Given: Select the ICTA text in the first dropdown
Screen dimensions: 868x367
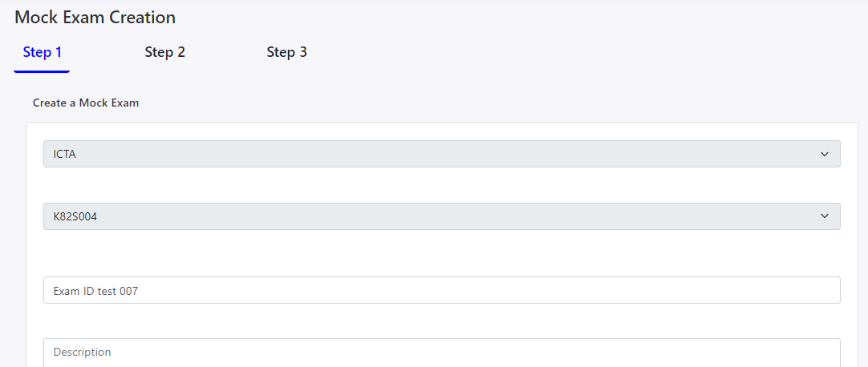Looking at the screenshot, I should click(64, 154).
